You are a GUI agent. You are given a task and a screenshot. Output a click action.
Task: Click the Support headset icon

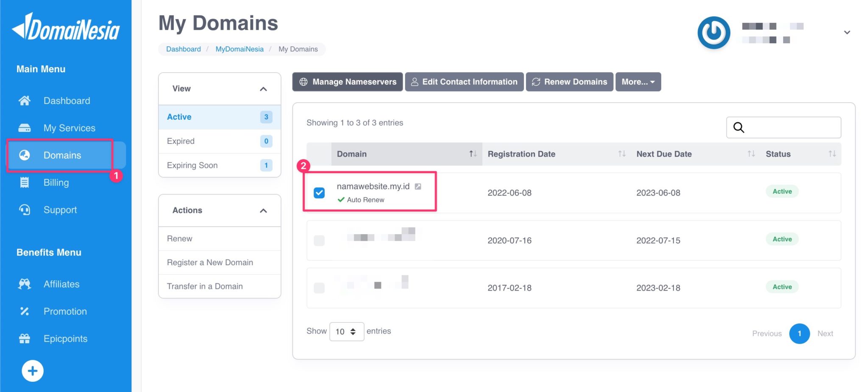pyautogui.click(x=24, y=210)
